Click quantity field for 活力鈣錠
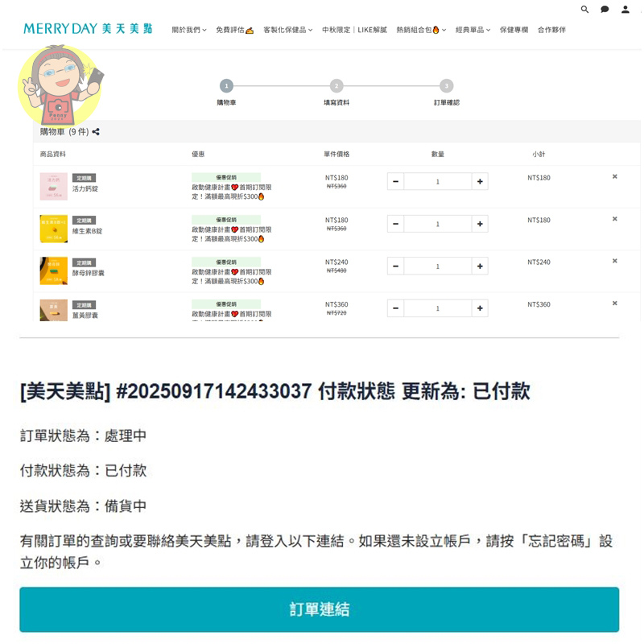 point(438,182)
